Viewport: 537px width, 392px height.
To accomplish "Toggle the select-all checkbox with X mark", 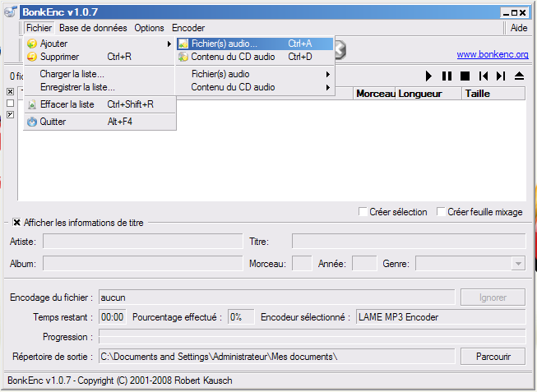I will [10, 92].
